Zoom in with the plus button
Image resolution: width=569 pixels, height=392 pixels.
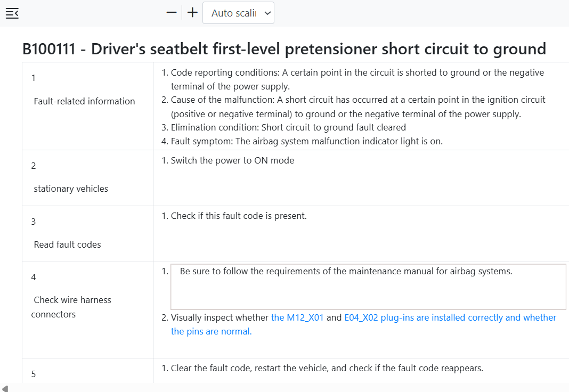(192, 13)
